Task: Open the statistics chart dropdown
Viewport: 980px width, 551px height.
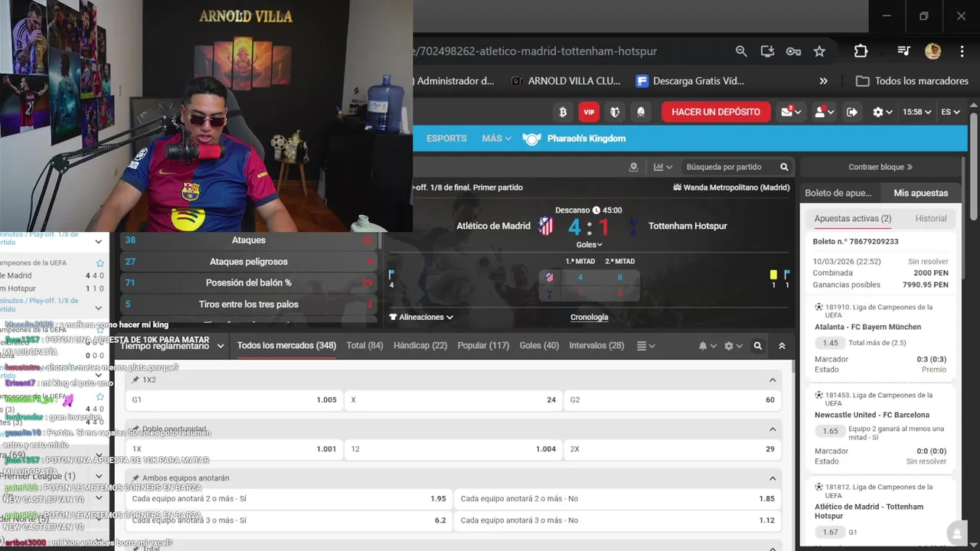Action: (x=662, y=167)
